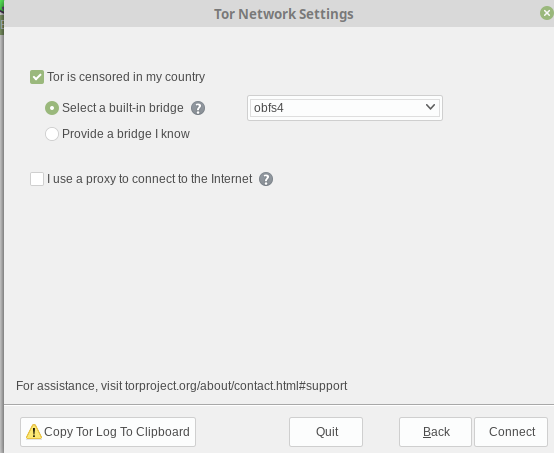Click the 'Select a built-in bridge' label

click(123, 108)
